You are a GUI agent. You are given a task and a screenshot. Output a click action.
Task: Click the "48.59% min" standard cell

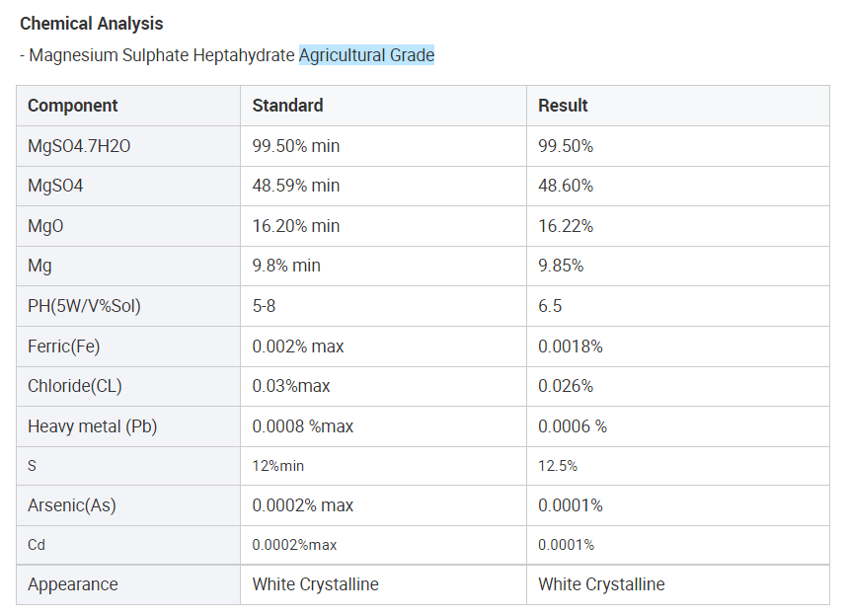click(295, 186)
